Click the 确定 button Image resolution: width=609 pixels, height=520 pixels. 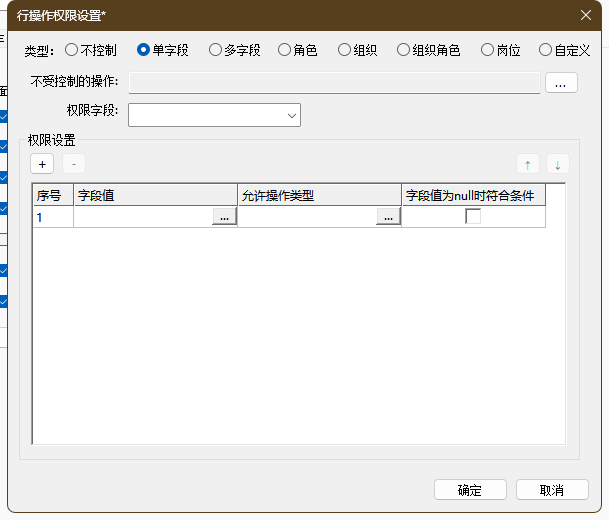pos(470,490)
